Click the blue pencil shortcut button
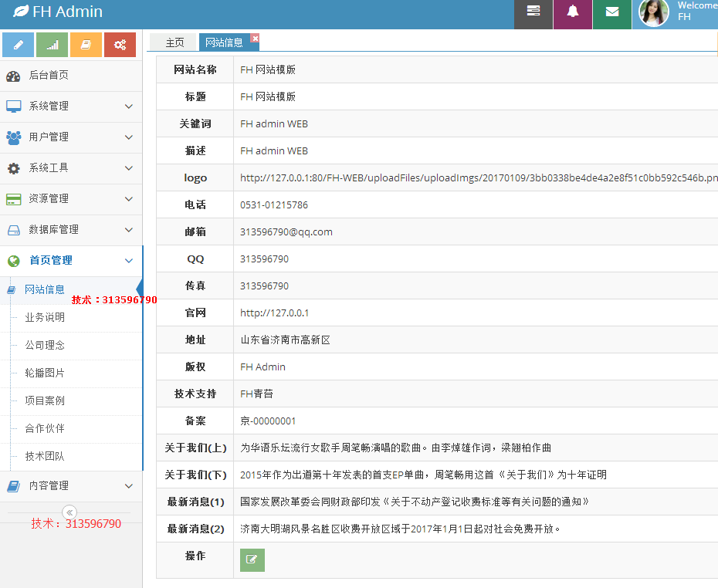The height and width of the screenshot is (588, 718). coord(18,45)
